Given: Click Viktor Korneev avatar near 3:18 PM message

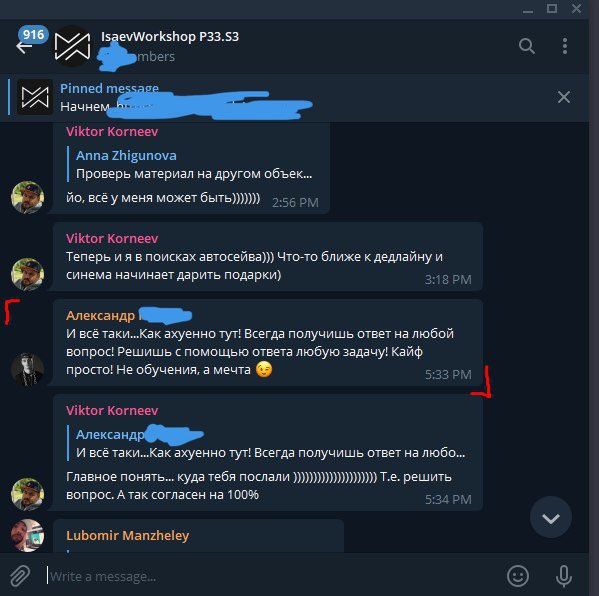Looking at the screenshot, I should click(x=27, y=274).
